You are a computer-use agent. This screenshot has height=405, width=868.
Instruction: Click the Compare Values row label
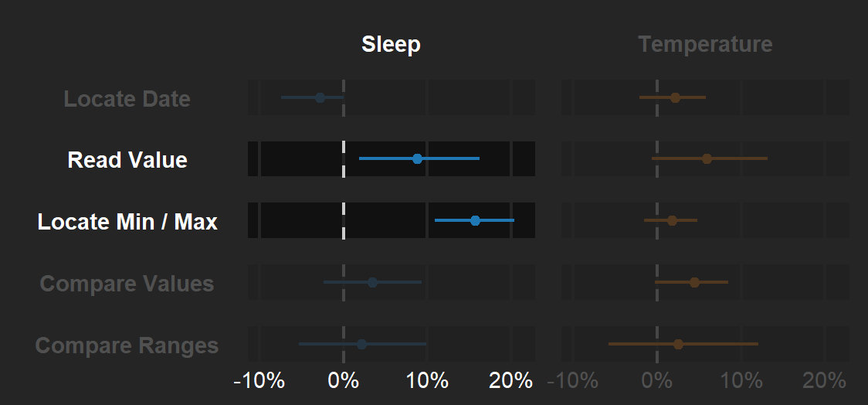pyautogui.click(x=127, y=284)
